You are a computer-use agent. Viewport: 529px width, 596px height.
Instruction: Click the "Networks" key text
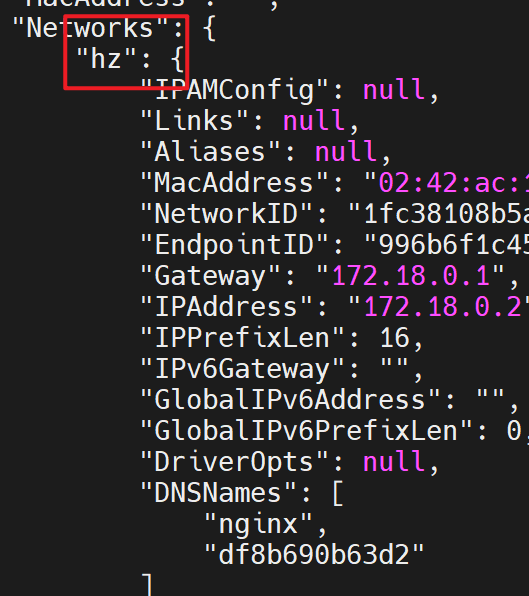pos(90,28)
